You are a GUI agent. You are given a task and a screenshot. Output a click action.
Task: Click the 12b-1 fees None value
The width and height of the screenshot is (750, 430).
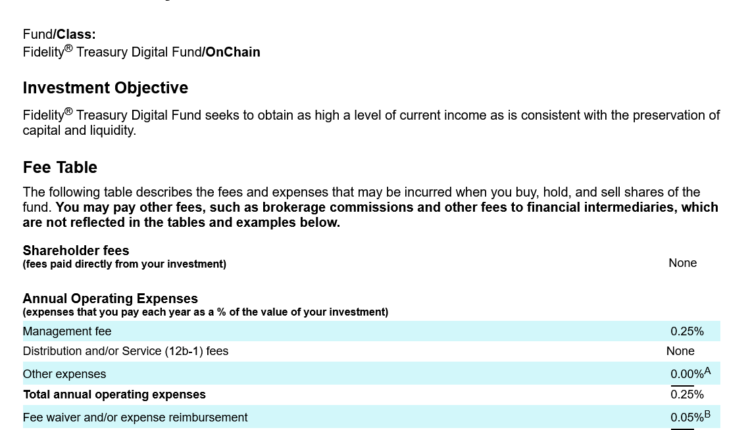pos(680,352)
